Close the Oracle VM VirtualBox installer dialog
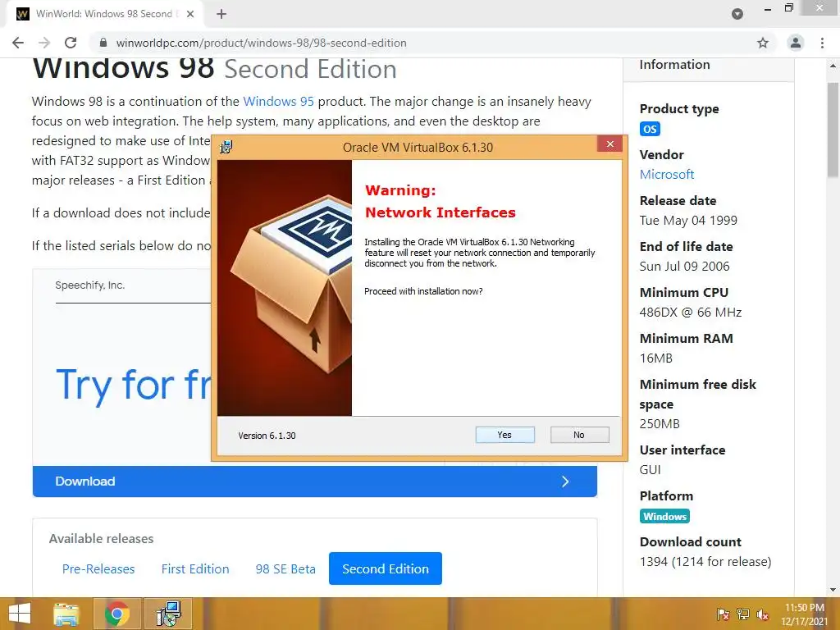 pyautogui.click(x=609, y=144)
